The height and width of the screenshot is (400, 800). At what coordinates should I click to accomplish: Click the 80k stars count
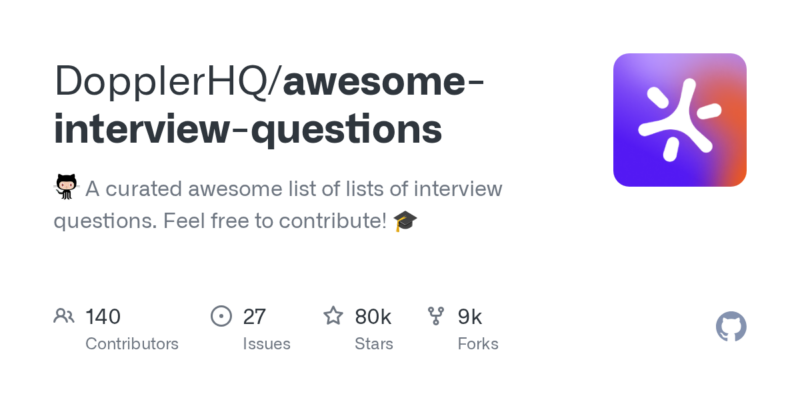click(x=373, y=317)
